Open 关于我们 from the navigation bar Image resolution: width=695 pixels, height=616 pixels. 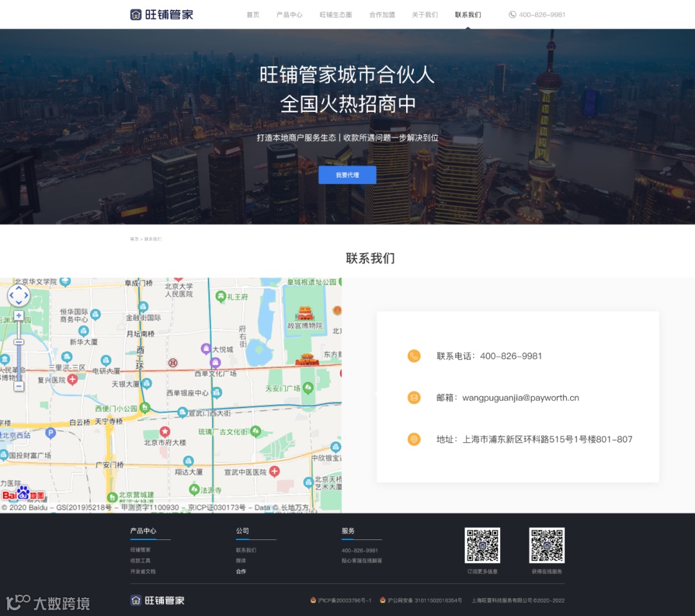[425, 15]
